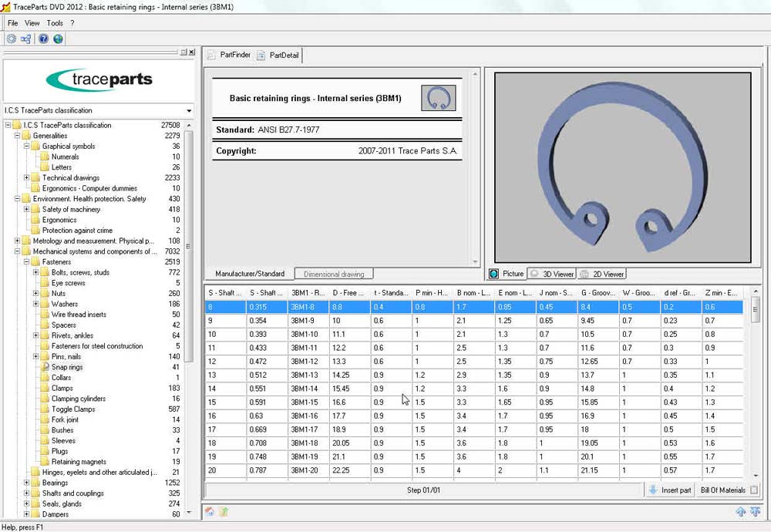The image size is (771, 532).
Task: Click the 0.315 cell in selected row
Action: pos(267,307)
